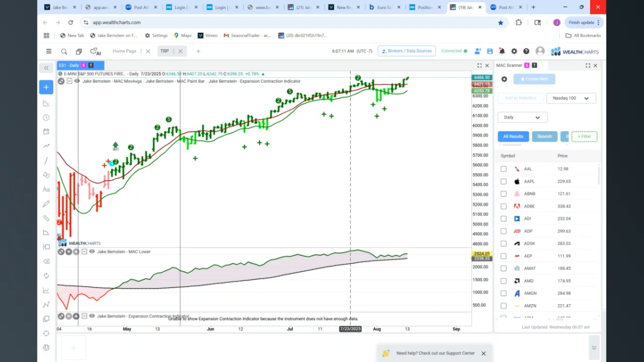This screenshot has height=362, width=644.
Task: Select the ruler measure tool
Action: [46, 218]
